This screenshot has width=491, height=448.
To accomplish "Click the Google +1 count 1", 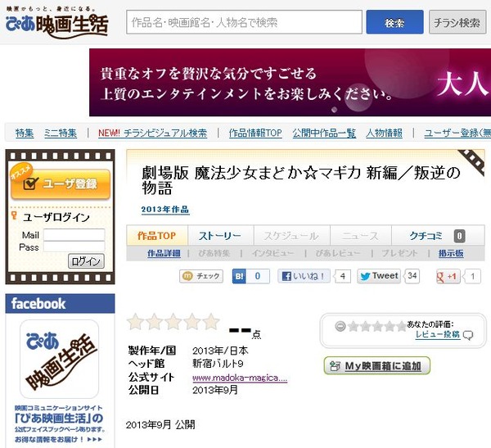I will point(472,277).
